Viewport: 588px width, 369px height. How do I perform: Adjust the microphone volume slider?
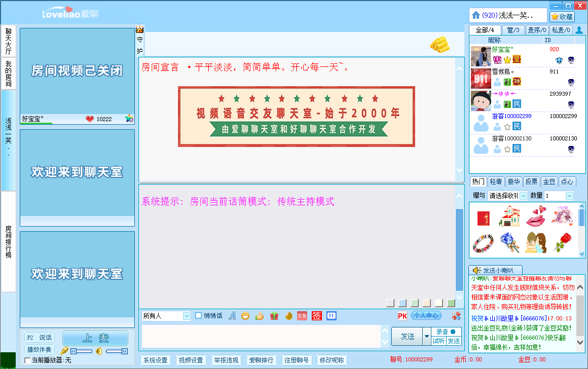pyautogui.click(x=82, y=351)
